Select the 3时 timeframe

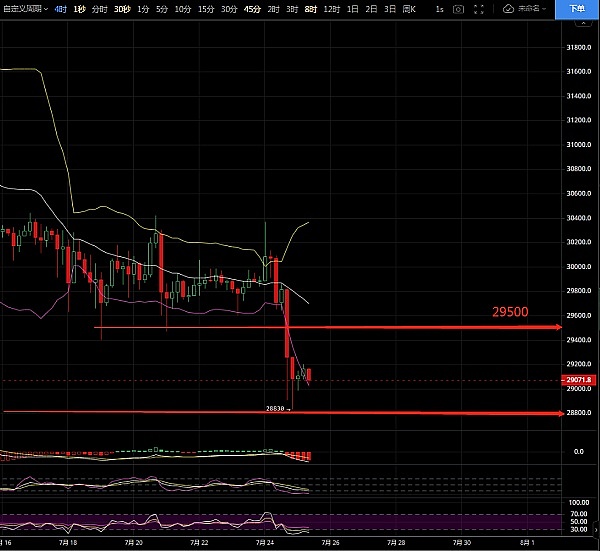292,9
